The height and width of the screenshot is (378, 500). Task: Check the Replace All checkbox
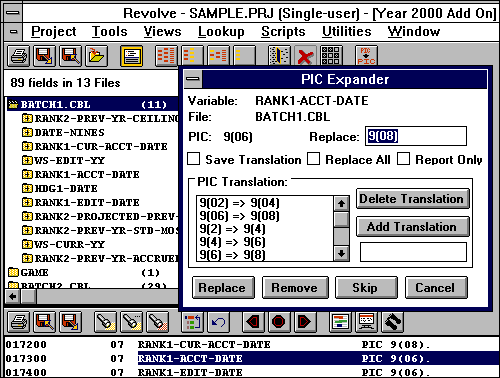[x=314, y=159]
